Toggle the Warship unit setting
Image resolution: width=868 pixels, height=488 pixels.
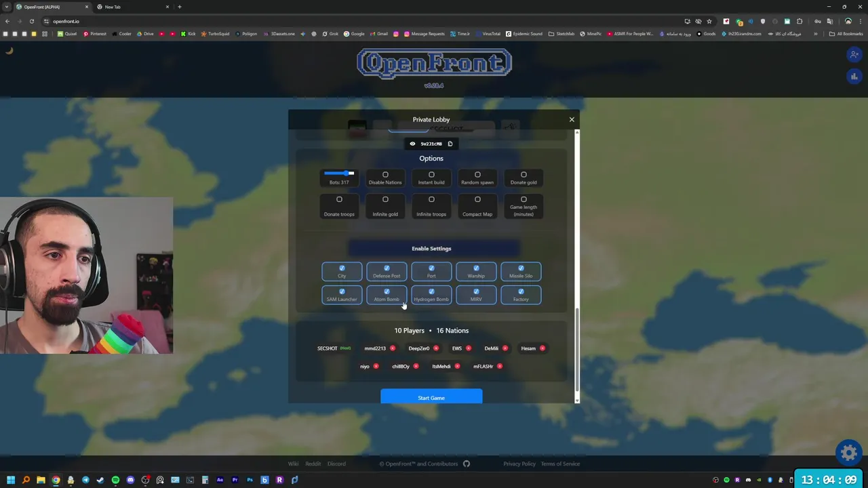(x=476, y=271)
